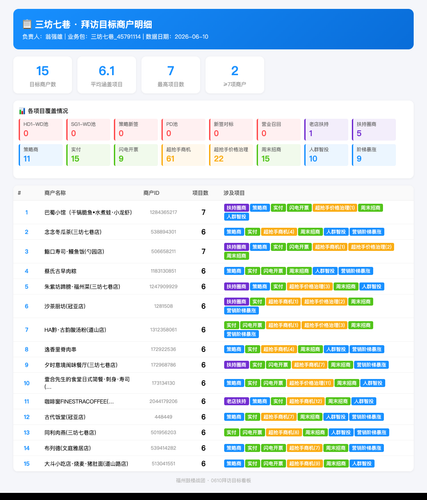Click the 涉及项目 column header
This screenshot has height=500, width=427.
point(234,193)
